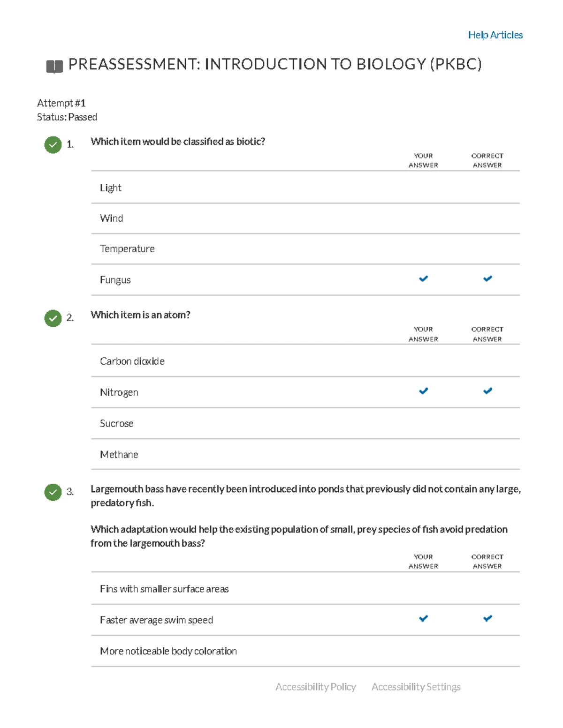Screen dimensions: 563x728
Task: Click the Your Answer checkmark for Nitrogen
Action: click(x=423, y=391)
